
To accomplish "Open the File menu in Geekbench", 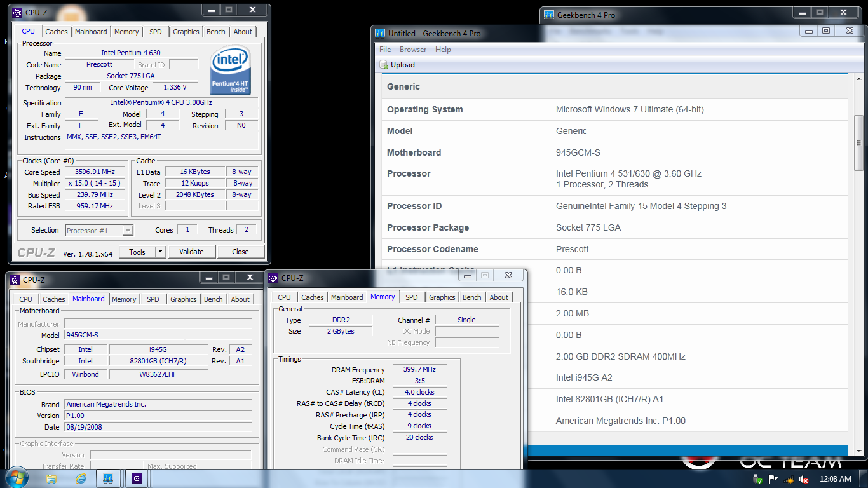I will click(x=385, y=50).
